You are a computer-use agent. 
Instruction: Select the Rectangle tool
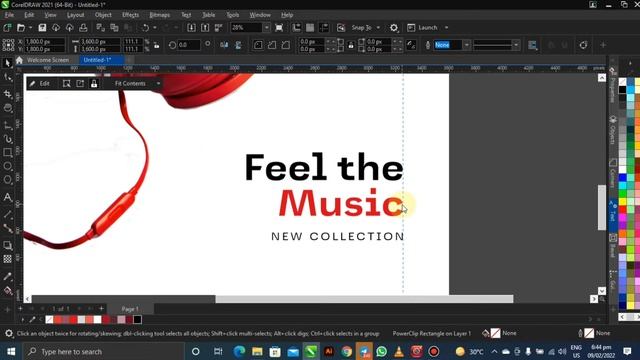coord(7,153)
